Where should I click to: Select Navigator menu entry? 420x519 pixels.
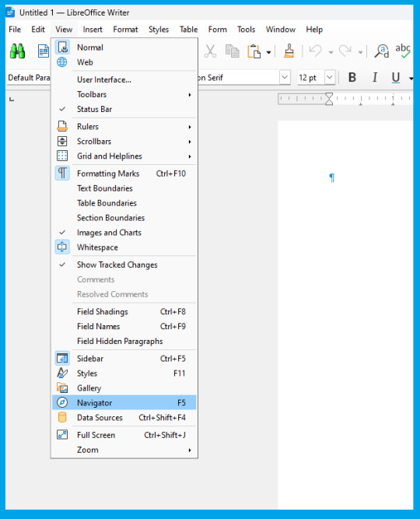(124, 403)
